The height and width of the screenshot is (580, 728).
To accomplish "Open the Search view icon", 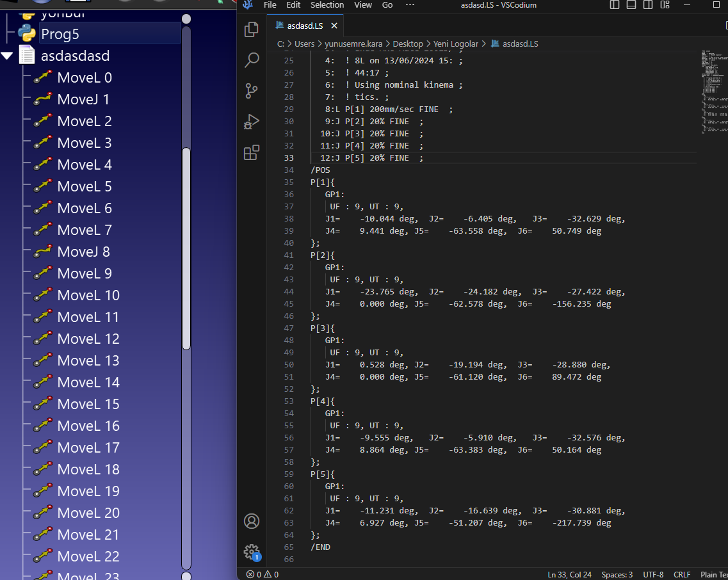I will pos(252,60).
